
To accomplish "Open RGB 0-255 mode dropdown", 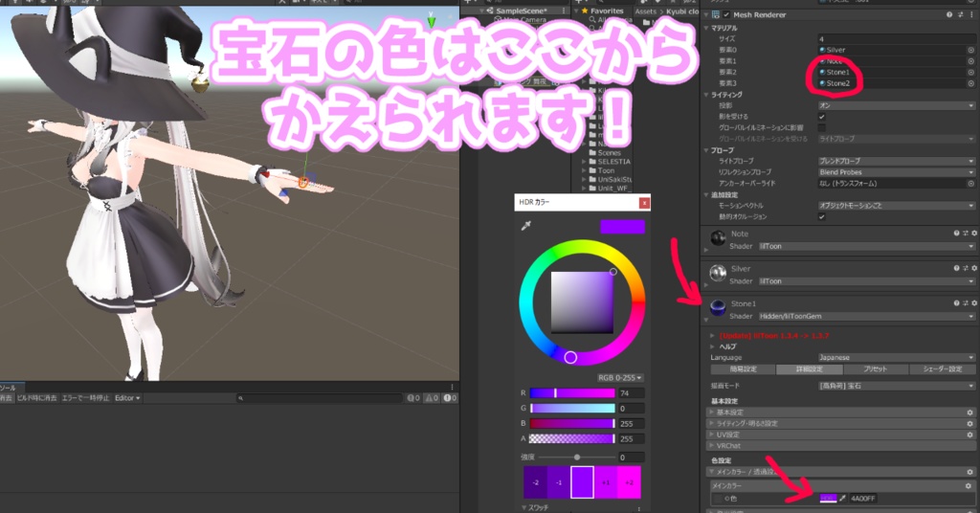I will click(619, 377).
